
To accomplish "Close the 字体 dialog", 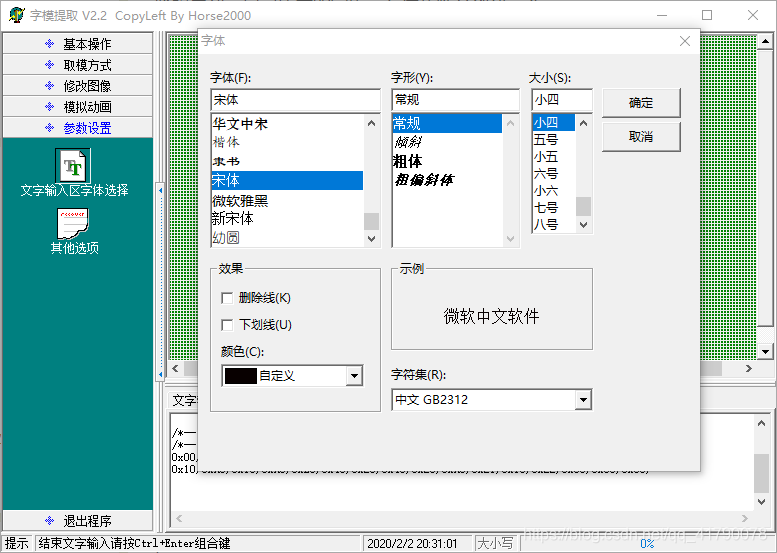I will tap(685, 41).
